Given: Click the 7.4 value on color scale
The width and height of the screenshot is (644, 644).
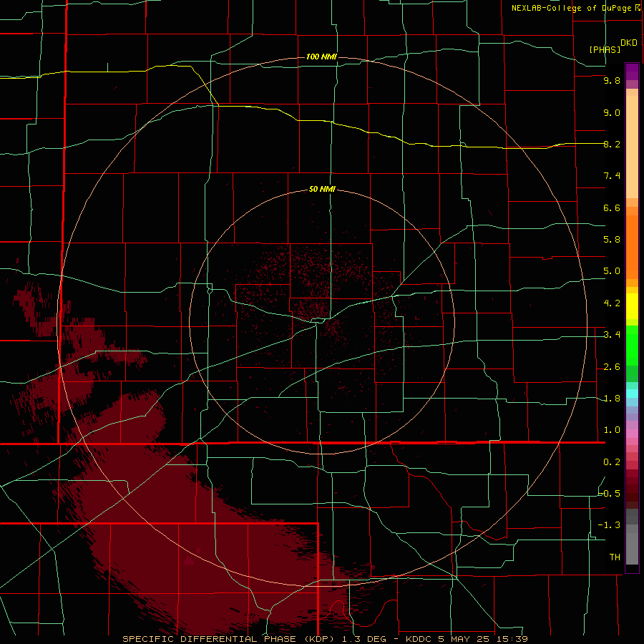Looking at the screenshot, I should [x=612, y=176].
